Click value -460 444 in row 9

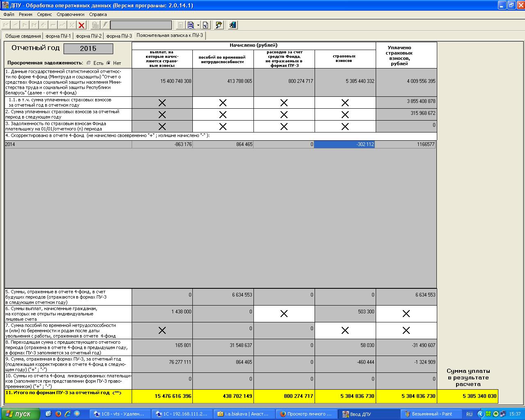point(345,364)
